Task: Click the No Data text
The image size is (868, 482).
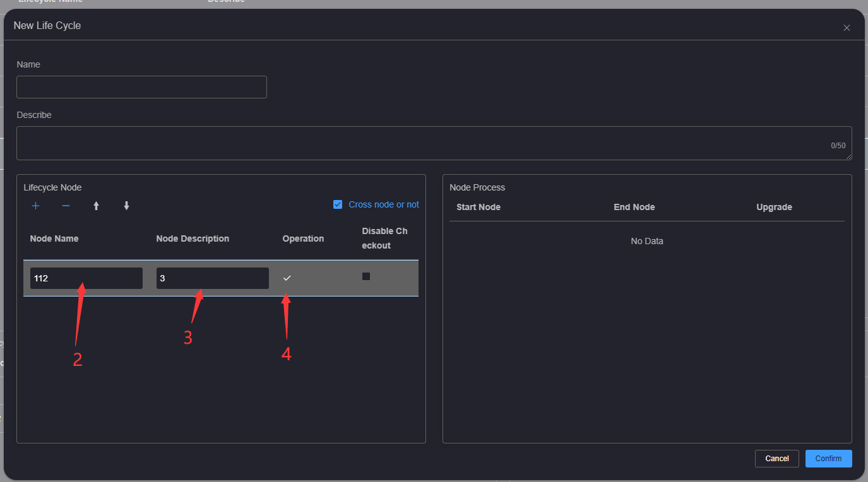Action: [x=647, y=241]
